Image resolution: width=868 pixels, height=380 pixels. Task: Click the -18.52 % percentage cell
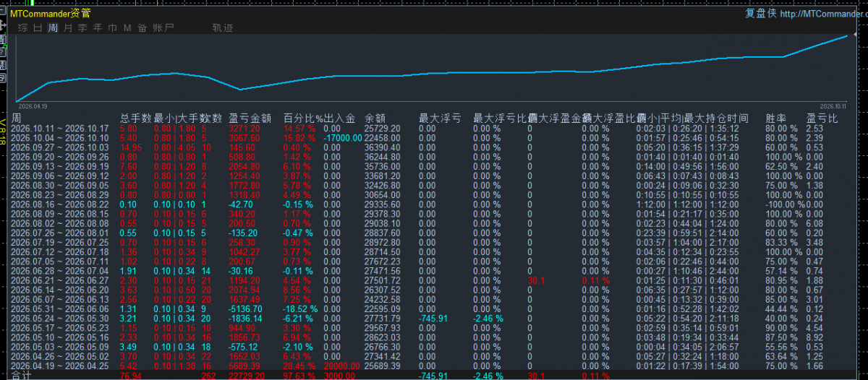[301, 308]
